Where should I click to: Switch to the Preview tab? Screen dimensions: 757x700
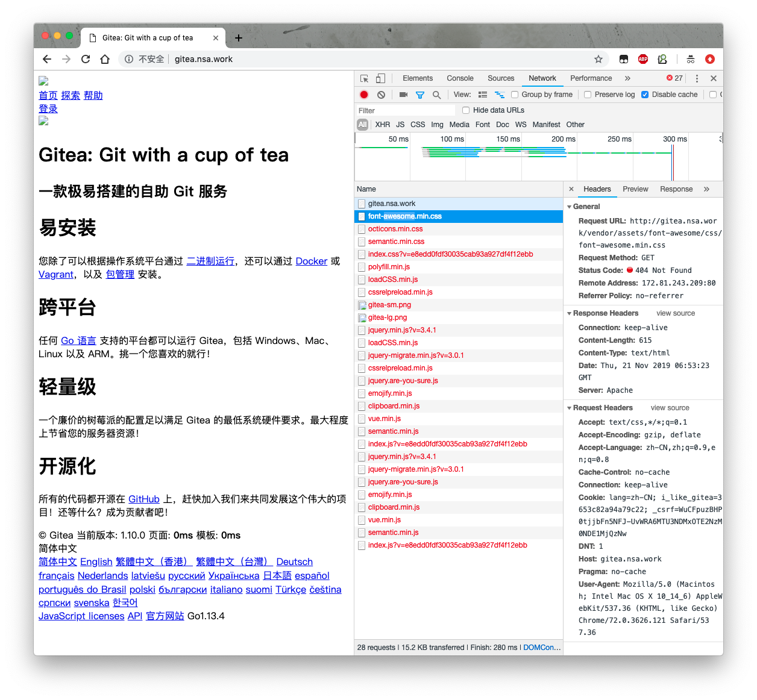[635, 189]
